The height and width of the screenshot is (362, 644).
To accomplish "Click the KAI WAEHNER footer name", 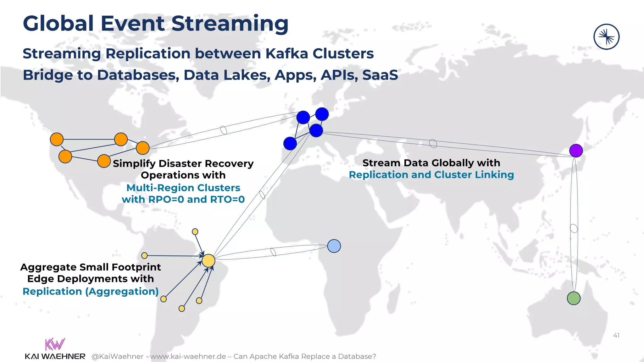I will pyautogui.click(x=55, y=356).
